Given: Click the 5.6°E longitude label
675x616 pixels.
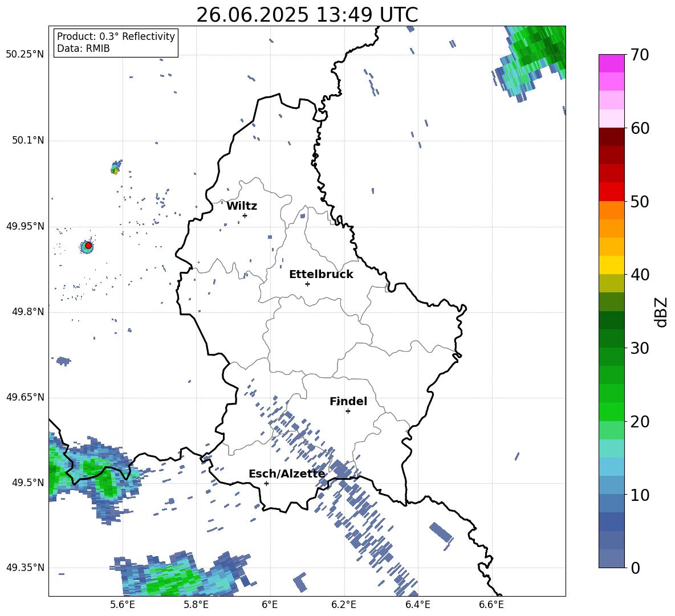Looking at the screenshot, I should tap(123, 605).
